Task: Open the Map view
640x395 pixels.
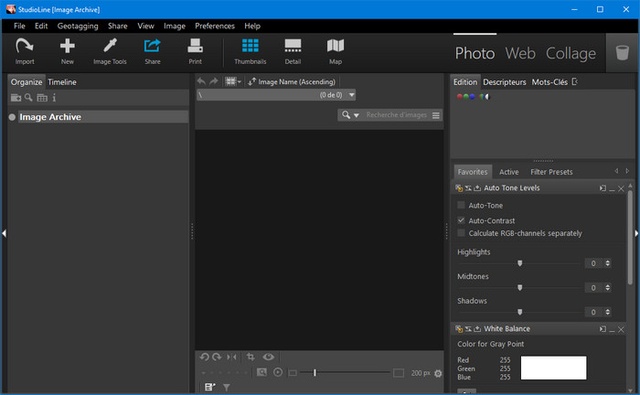Action: tap(336, 51)
